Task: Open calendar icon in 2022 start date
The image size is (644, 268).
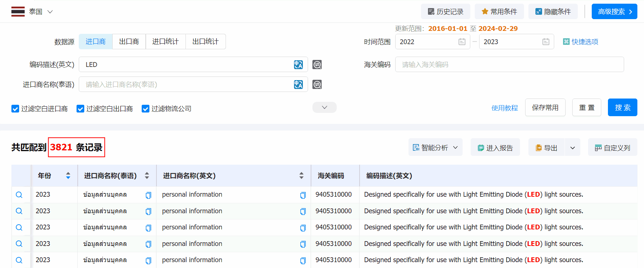Action: [x=462, y=42]
